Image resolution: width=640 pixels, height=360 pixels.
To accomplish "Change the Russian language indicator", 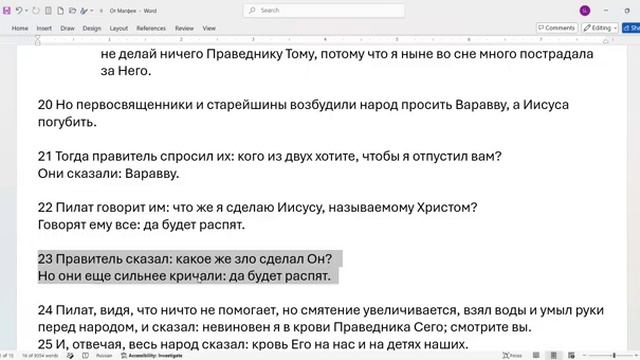I will coord(104,356).
